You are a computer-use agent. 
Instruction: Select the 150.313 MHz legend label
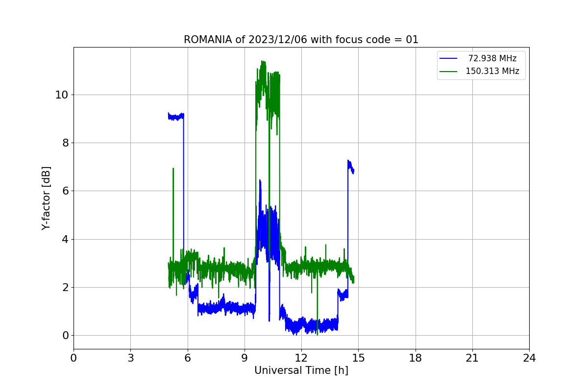pyautogui.click(x=492, y=71)
